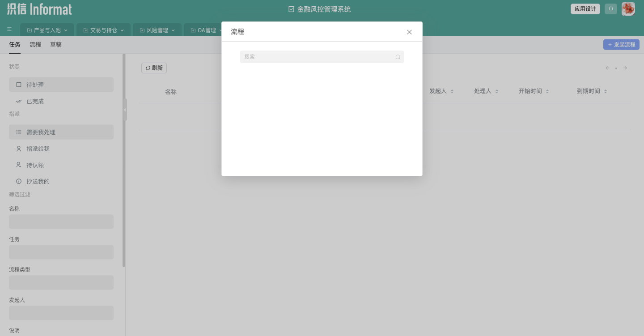Expand the 产品与入池 menu
This screenshot has height=336, width=644.
coord(47,30)
